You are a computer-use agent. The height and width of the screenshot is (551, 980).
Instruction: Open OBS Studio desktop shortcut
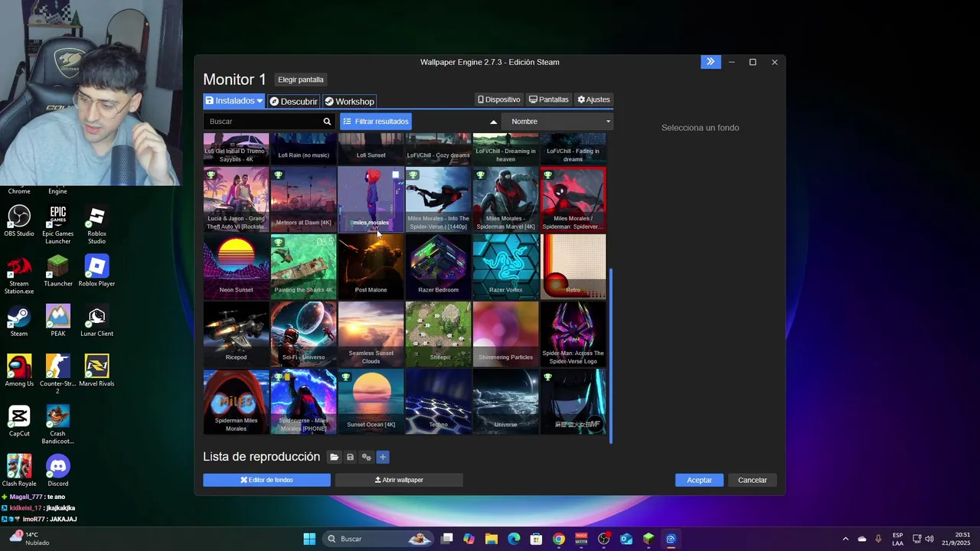pyautogui.click(x=19, y=221)
